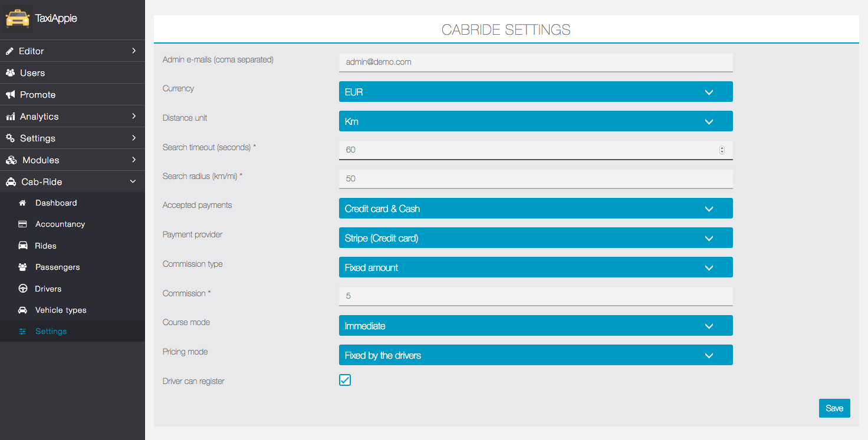Click the megaphone icon next to Promote
Viewport: 868px width, 440px height.
(x=10, y=95)
